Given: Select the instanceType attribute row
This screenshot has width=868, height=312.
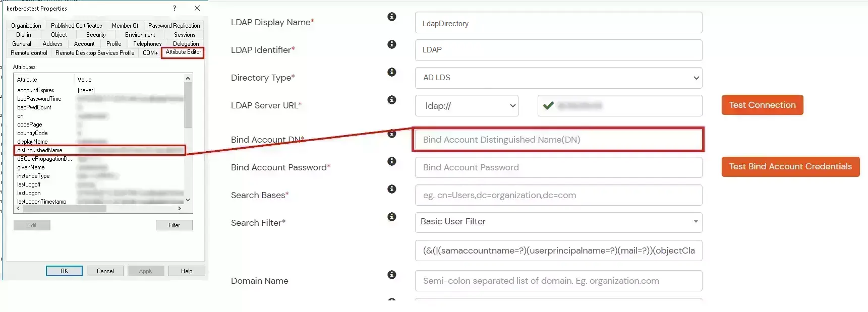Looking at the screenshot, I should [x=100, y=176].
